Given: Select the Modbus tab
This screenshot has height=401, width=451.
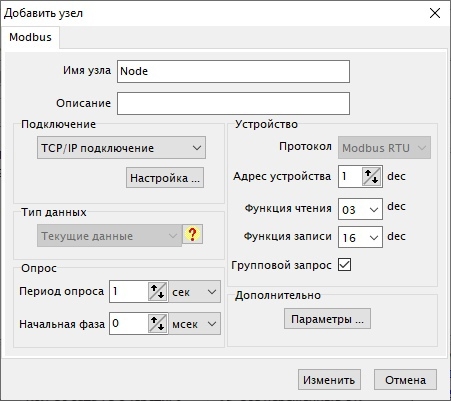Looking at the screenshot, I should [30, 37].
